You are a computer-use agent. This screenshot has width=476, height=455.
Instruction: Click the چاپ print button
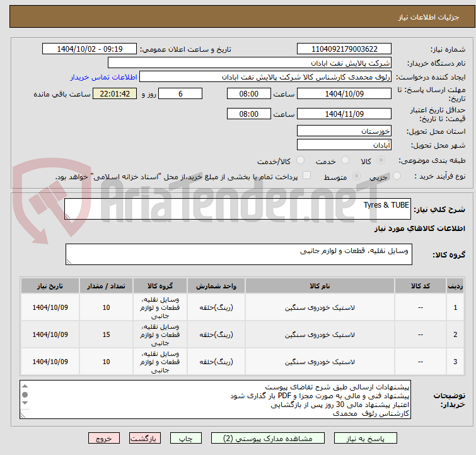pos(186,439)
